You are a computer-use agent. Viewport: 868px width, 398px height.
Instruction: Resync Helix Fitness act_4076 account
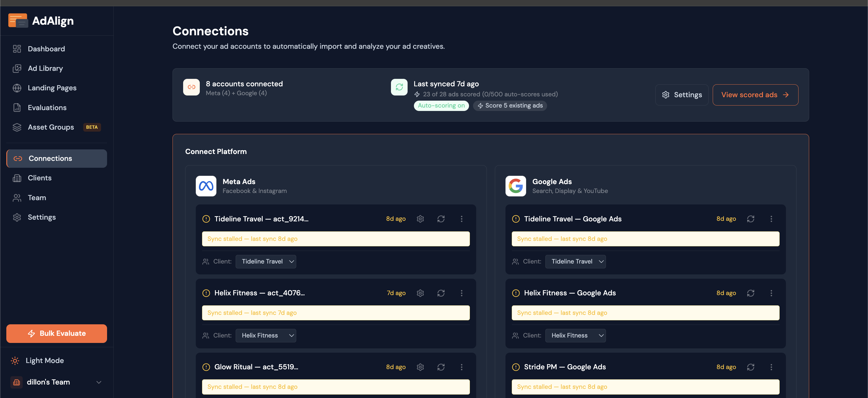click(x=441, y=293)
